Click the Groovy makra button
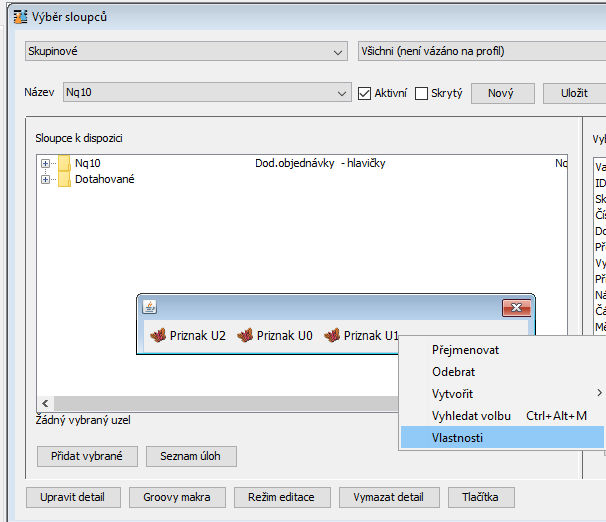Image resolution: width=606 pixels, height=522 pixels. click(176, 497)
